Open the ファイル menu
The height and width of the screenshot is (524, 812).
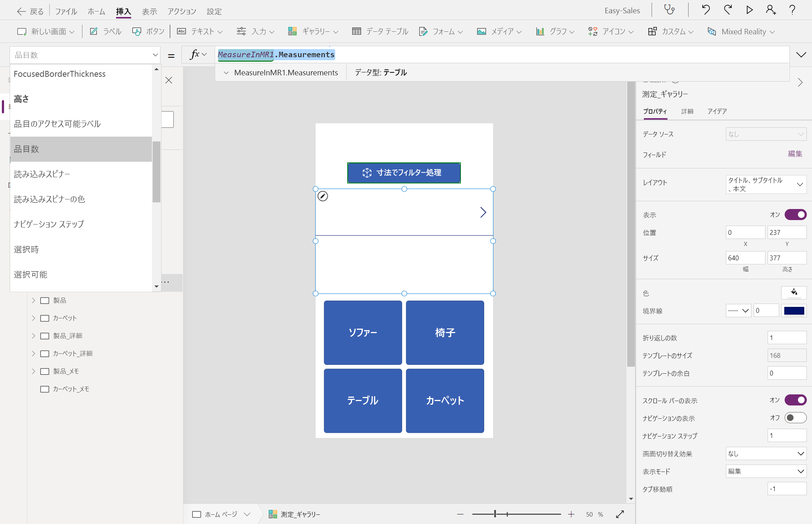[66, 11]
